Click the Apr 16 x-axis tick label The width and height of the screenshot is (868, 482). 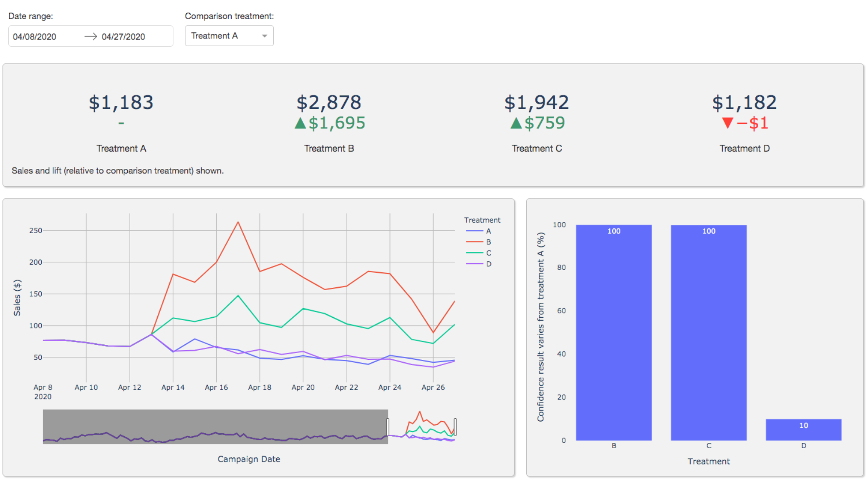pos(216,387)
